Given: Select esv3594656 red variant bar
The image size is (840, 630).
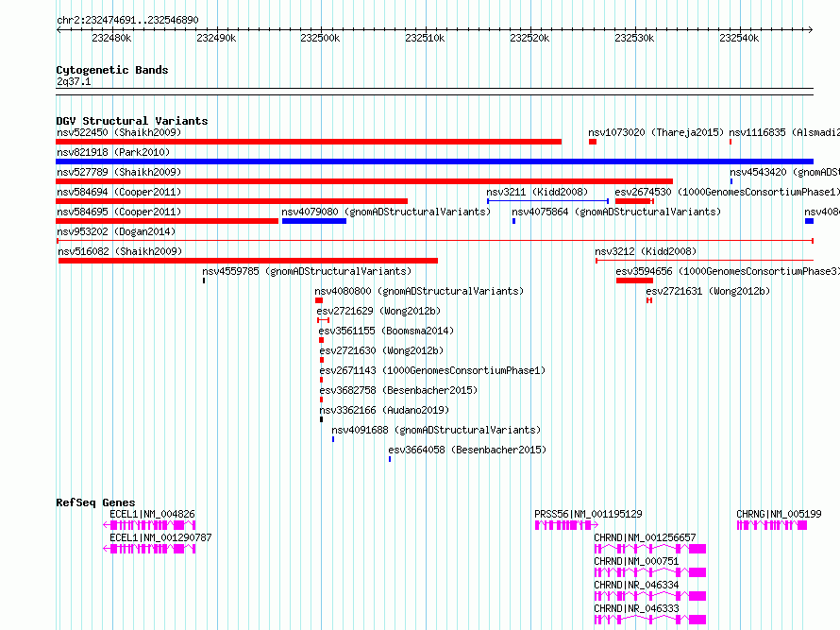Looking at the screenshot, I should click(x=634, y=281).
